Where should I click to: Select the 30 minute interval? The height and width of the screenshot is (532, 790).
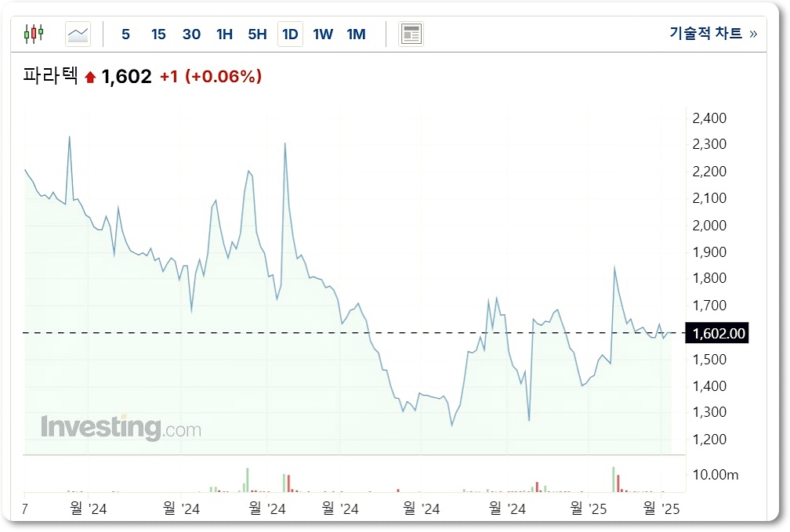pyautogui.click(x=191, y=34)
